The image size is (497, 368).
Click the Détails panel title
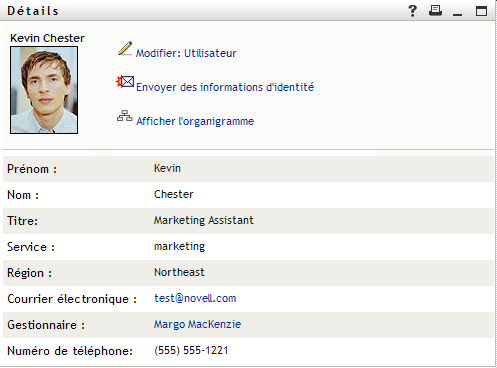coord(33,11)
